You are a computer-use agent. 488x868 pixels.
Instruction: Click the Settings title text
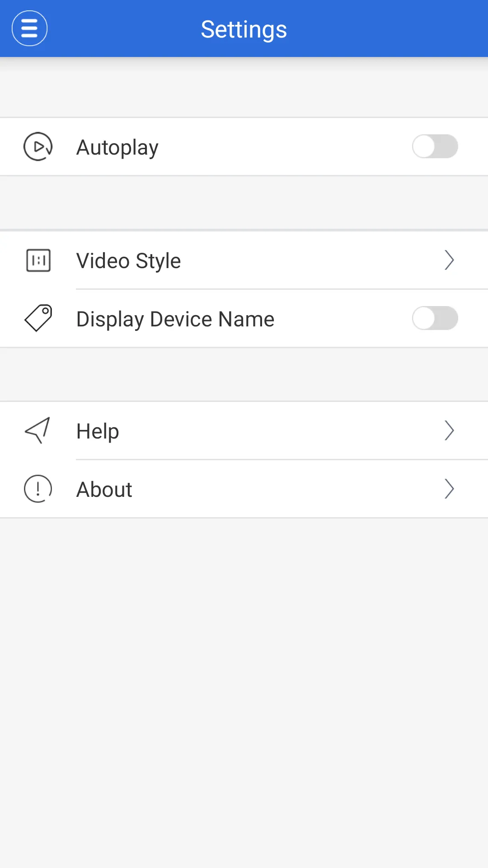(x=244, y=30)
